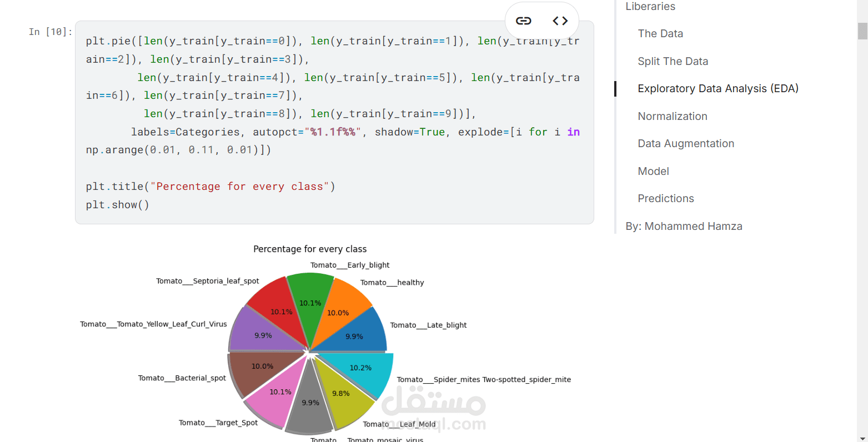
Task: Click the Tomato___Bacterial_spot label
Action: point(182,378)
